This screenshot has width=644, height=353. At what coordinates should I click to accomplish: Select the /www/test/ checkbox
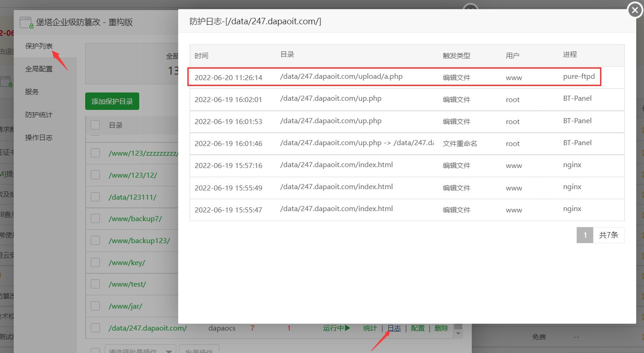click(95, 284)
